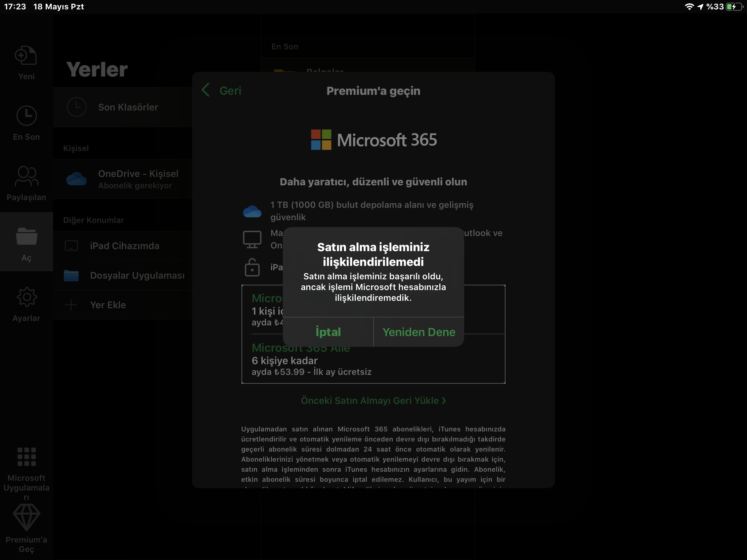Click Önceki Satın Almayı Geri Yükle link
This screenshot has height=560, width=747.
point(373,400)
